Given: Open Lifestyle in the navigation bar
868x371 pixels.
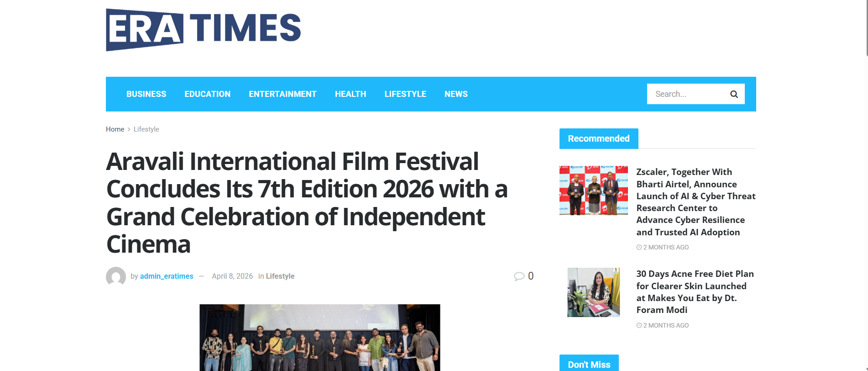Looking at the screenshot, I should coord(405,94).
